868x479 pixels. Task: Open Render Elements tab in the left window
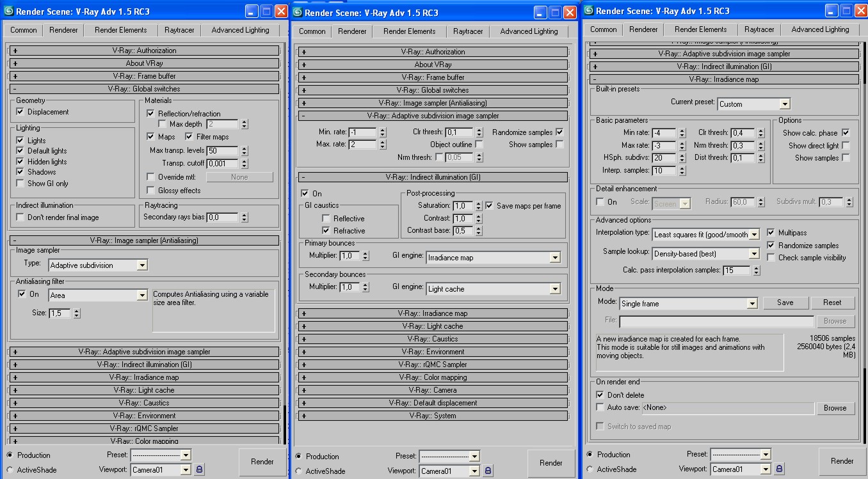(x=121, y=30)
